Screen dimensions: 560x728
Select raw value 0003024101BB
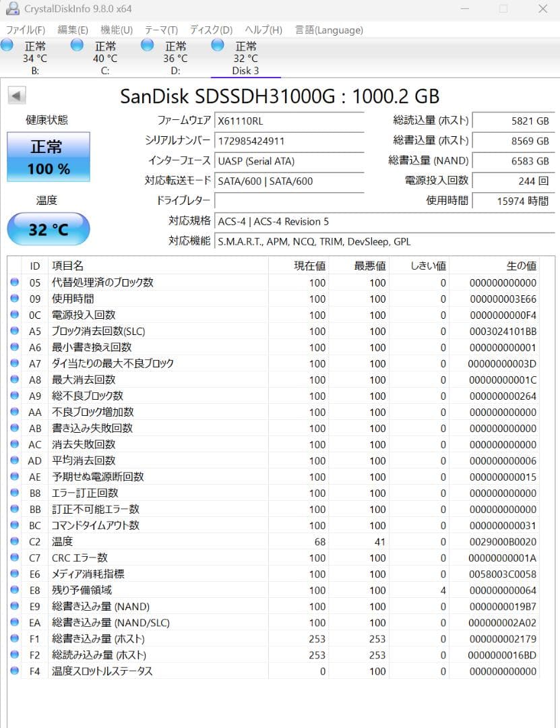[503, 332]
